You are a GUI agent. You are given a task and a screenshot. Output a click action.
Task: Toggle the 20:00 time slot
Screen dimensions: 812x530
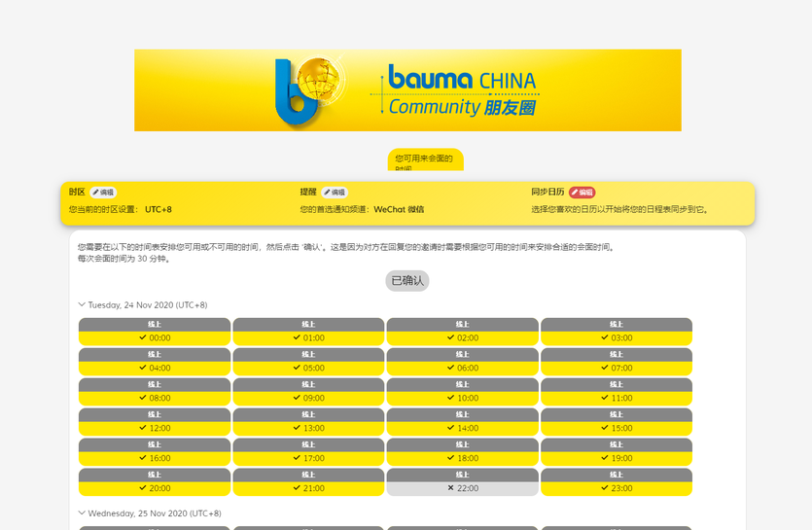coord(155,488)
